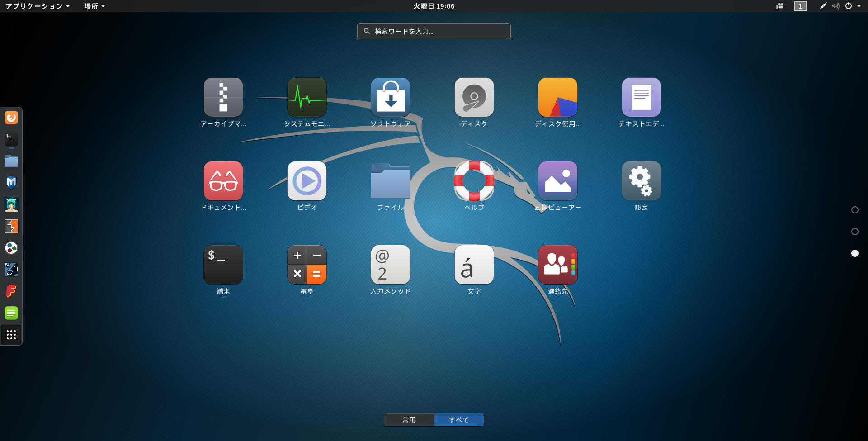
Task: Launch Image Viewer (画像ビューアー)
Action: (558, 181)
